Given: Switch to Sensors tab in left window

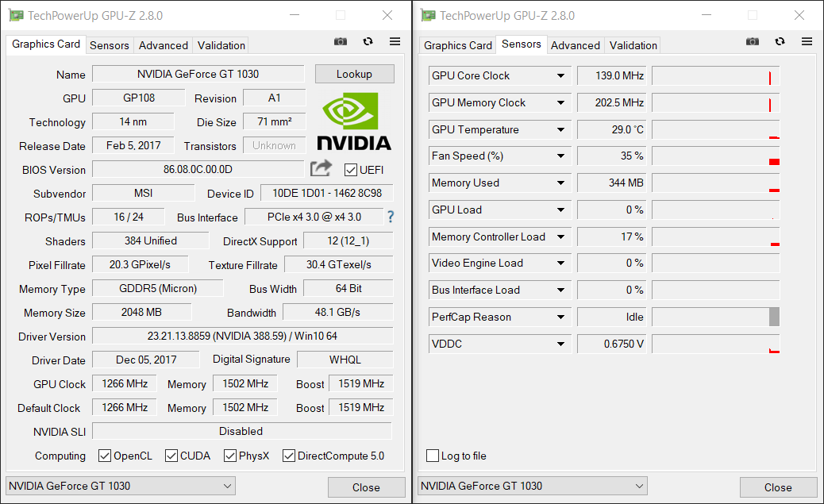Looking at the screenshot, I should 110,45.
